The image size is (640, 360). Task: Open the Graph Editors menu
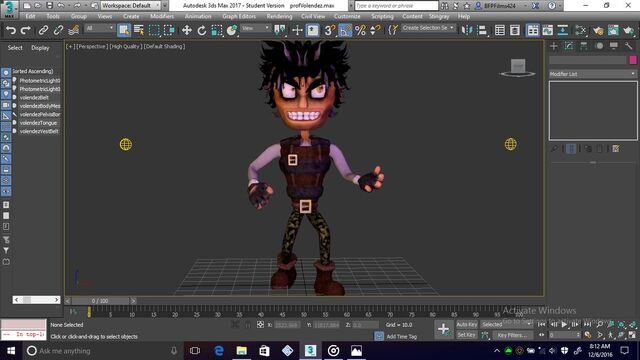[x=239, y=16]
